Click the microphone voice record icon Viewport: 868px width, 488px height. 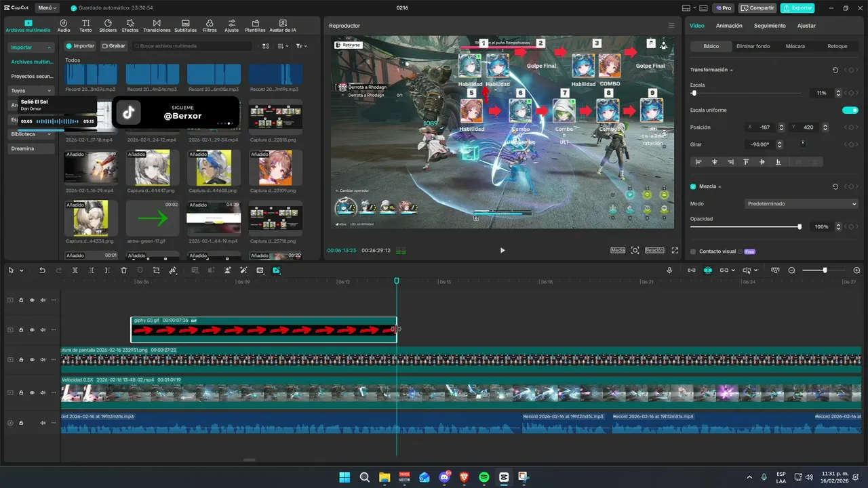click(669, 270)
